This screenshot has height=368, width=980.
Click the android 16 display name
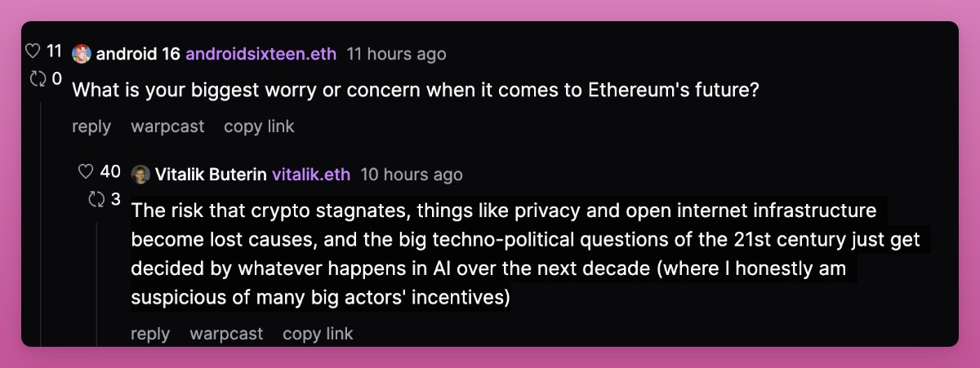pyautogui.click(x=137, y=54)
